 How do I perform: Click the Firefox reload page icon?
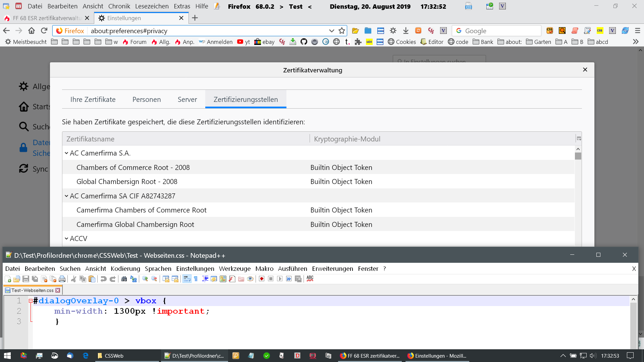(x=44, y=31)
